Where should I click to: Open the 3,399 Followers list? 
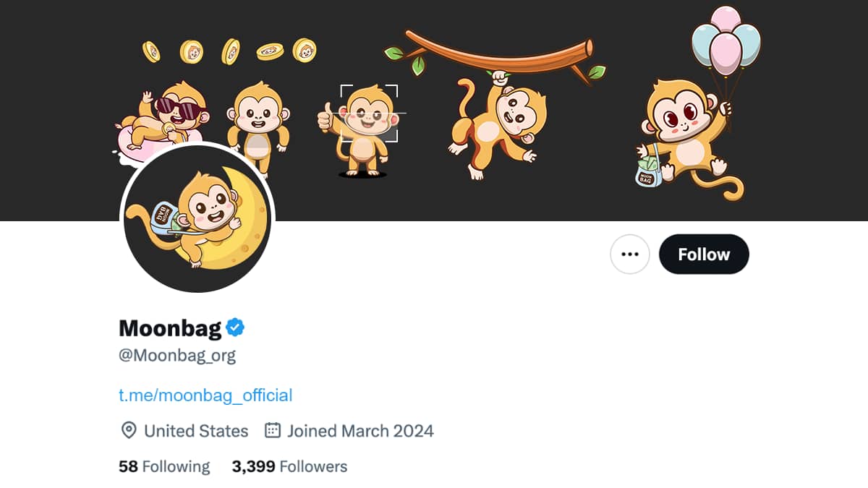pyautogui.click(x=289, y=466)
